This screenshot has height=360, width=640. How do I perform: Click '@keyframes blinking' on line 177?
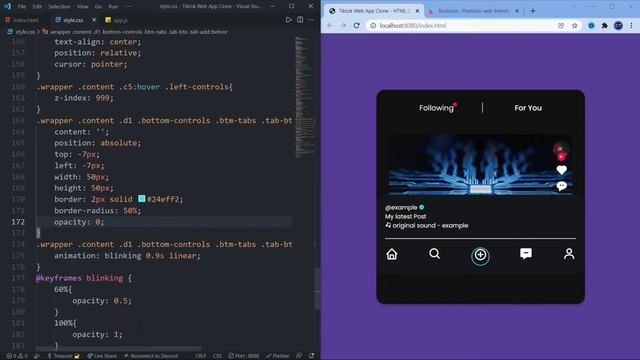[79, 278]
